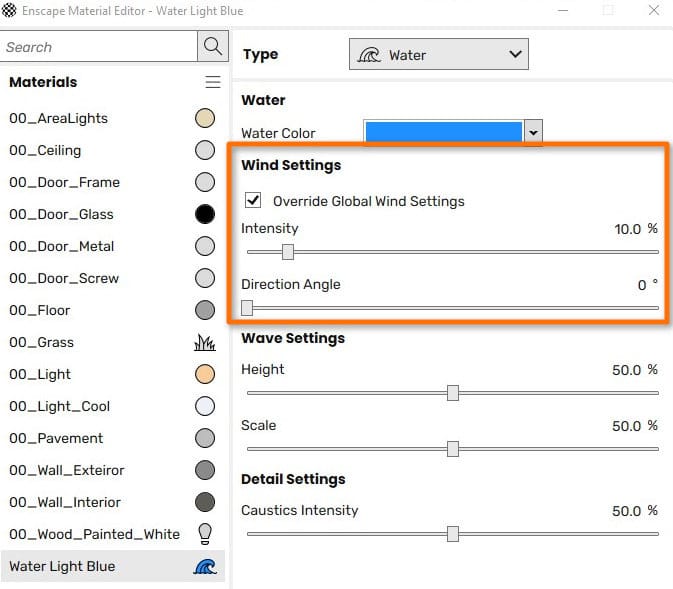Choose 00_Wall_Interior from the materials list

pyautogui.click(x=65, y=502)
